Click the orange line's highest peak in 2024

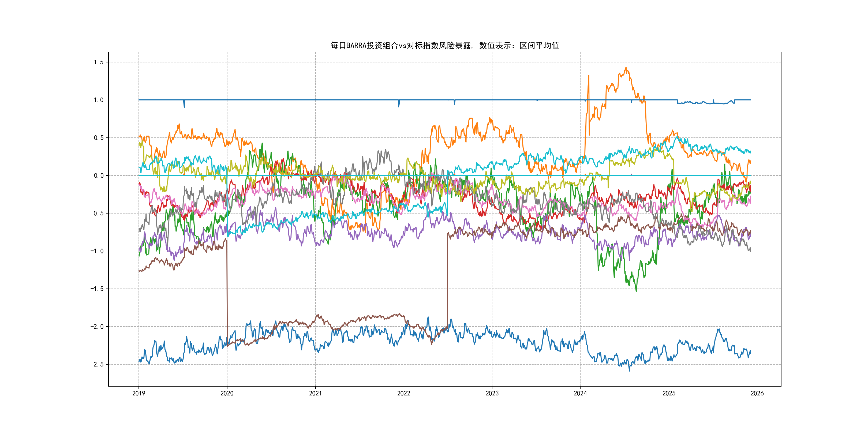626,68
